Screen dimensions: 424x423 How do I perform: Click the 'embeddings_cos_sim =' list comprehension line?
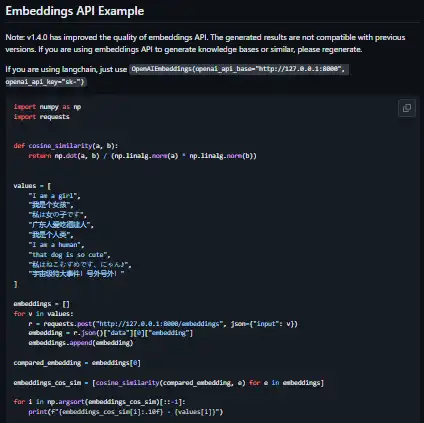(x=169, y=383)
